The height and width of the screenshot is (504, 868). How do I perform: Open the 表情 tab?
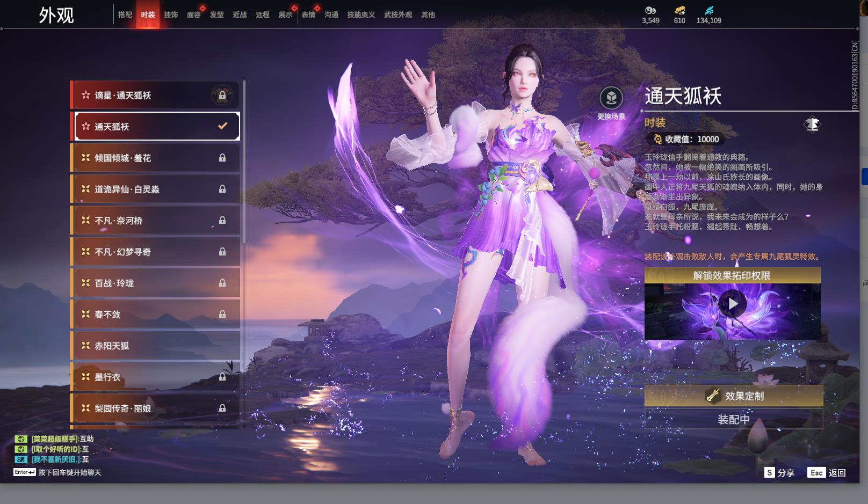pyautogui.click(x=308, y=15)
